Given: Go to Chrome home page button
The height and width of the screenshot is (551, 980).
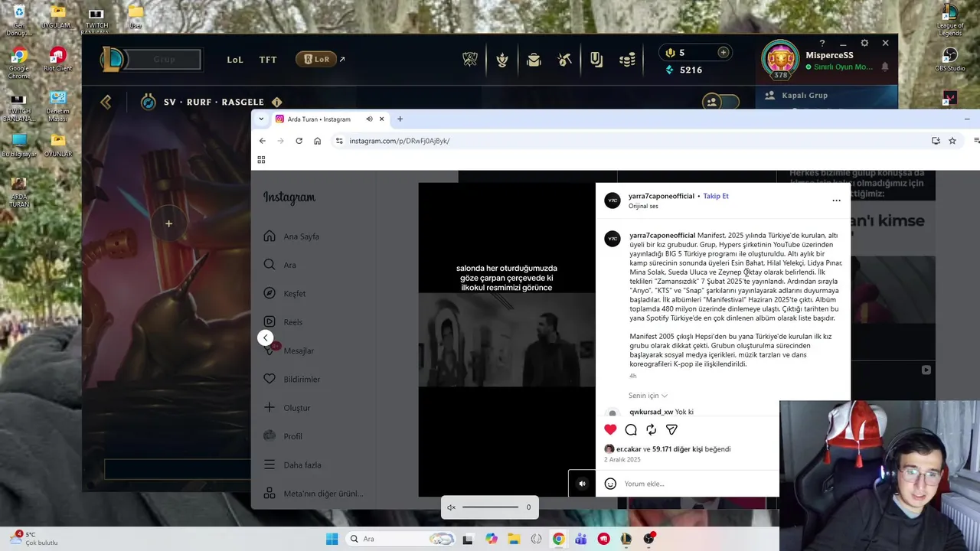Looking at the screenshot, I should point(317,141).
